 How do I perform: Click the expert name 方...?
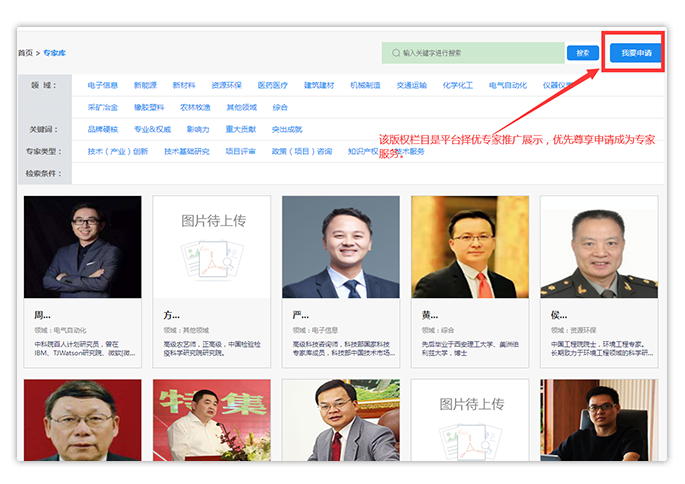point(172,315)
